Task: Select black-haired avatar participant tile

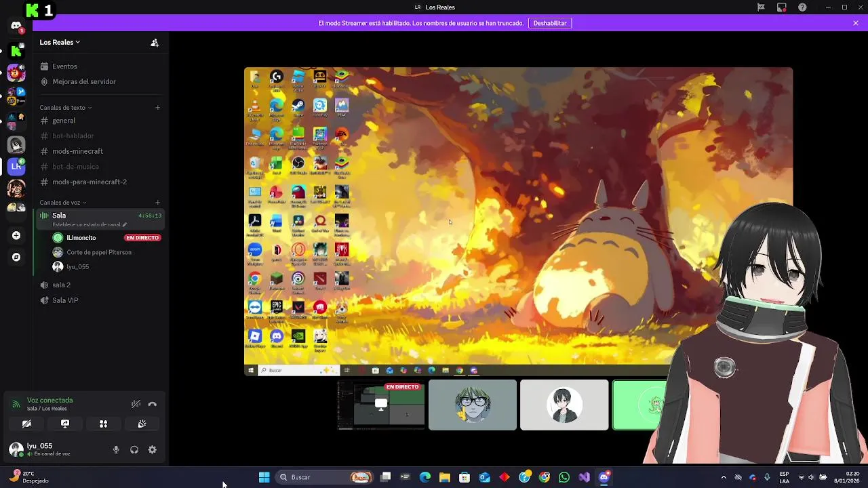Action: (564, 405)
